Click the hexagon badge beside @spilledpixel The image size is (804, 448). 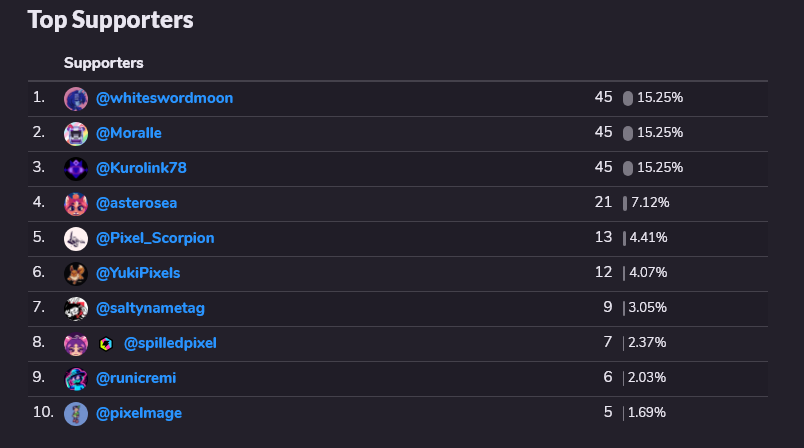pos(106,344)
